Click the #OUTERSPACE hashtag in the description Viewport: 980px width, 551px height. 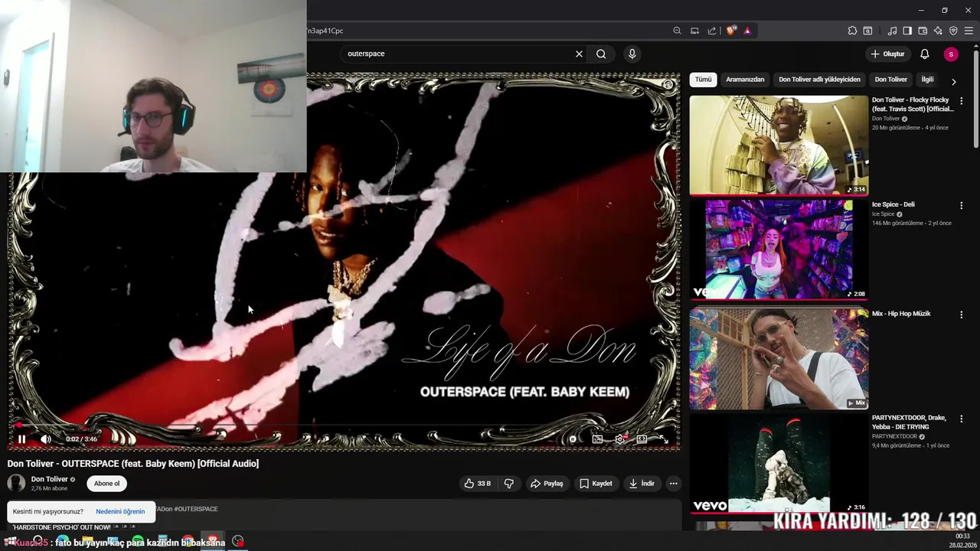coord(196,509)
